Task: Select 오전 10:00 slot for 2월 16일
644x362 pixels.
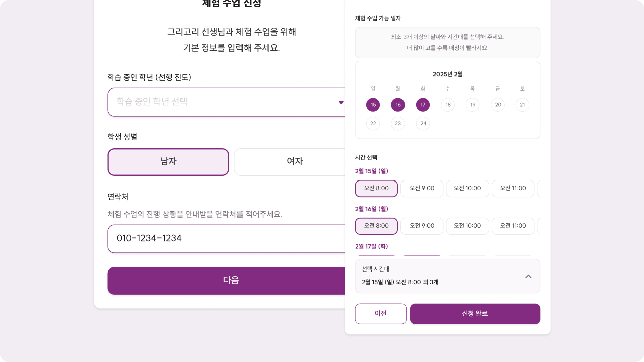Action: tap(467, 226)
